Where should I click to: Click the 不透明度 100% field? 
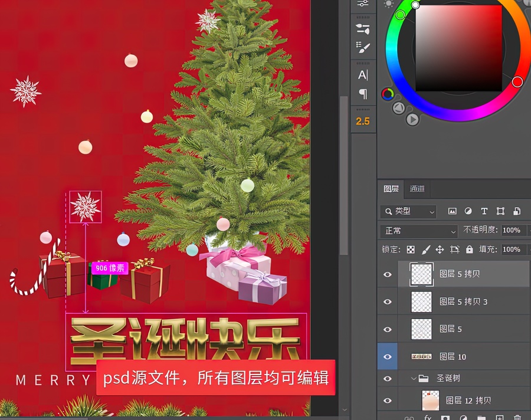click(513, 230)
